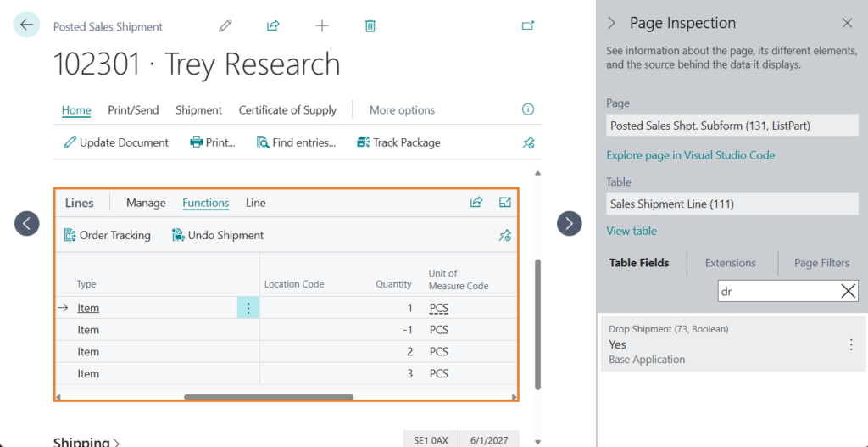
Task: Click the plus new document icon
Action: [322, 25]
